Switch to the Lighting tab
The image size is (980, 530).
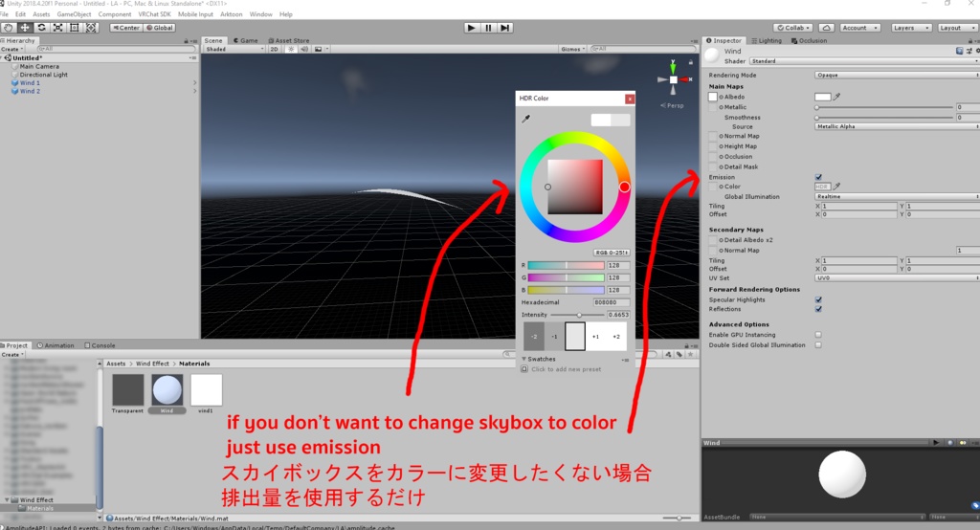point(767,40)
